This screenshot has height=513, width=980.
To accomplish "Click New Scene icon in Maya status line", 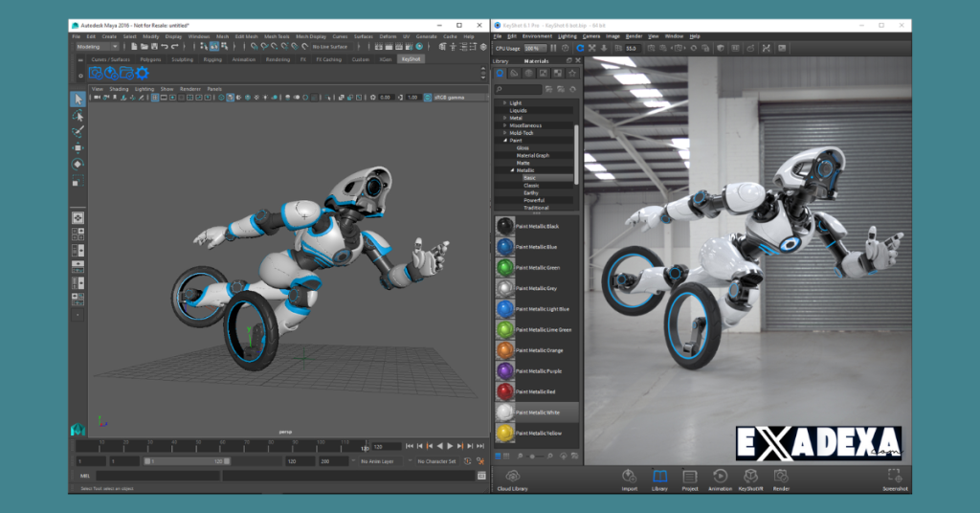I will [x=134, y=47].
